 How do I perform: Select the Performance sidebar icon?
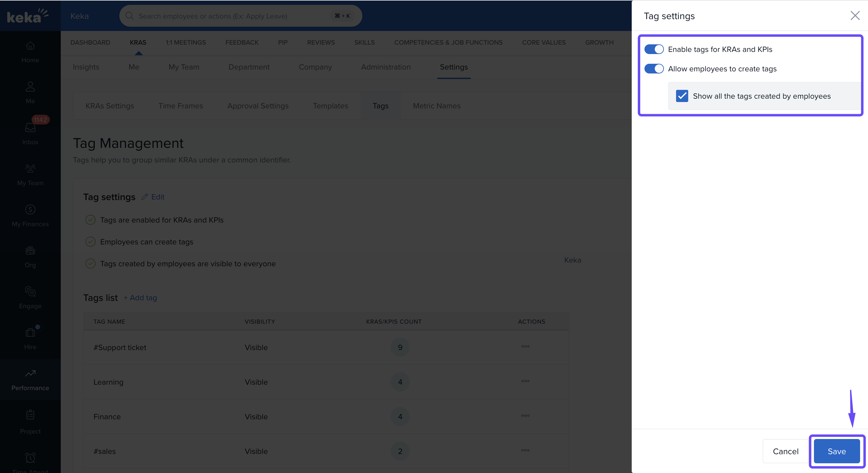(30, 379)
